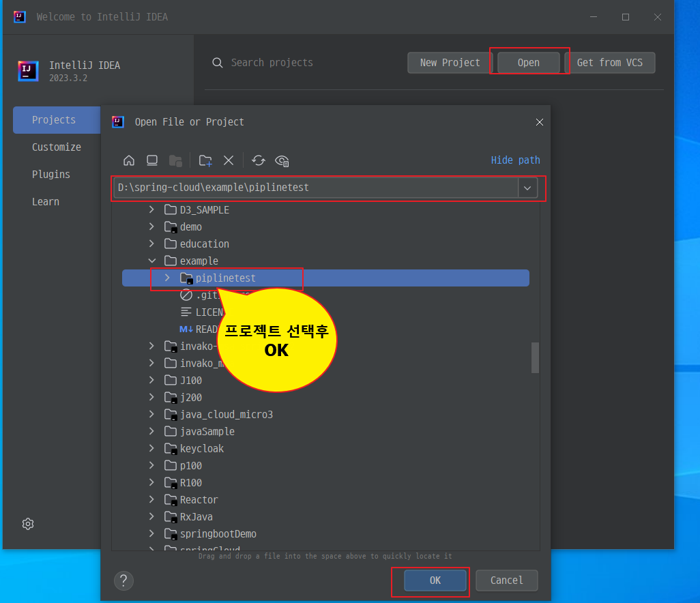Cancel the open dialog
Viewport: 700px width, 603px height.
[506, 580]
